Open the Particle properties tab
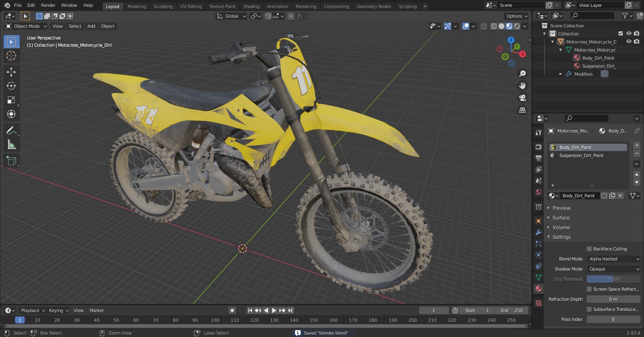 point(539,244)
